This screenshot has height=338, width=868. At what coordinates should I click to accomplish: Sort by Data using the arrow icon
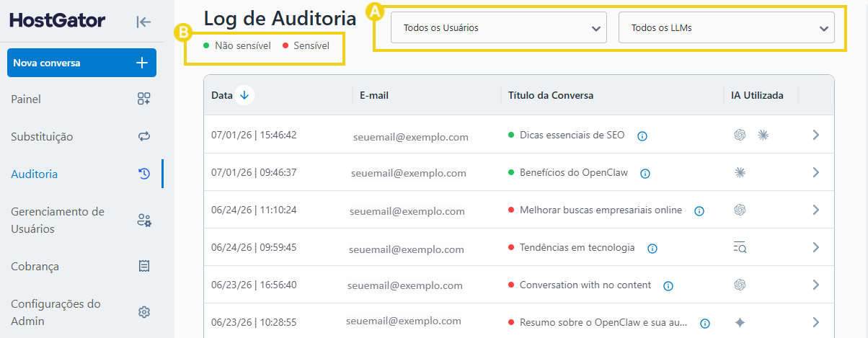point(244,95)
